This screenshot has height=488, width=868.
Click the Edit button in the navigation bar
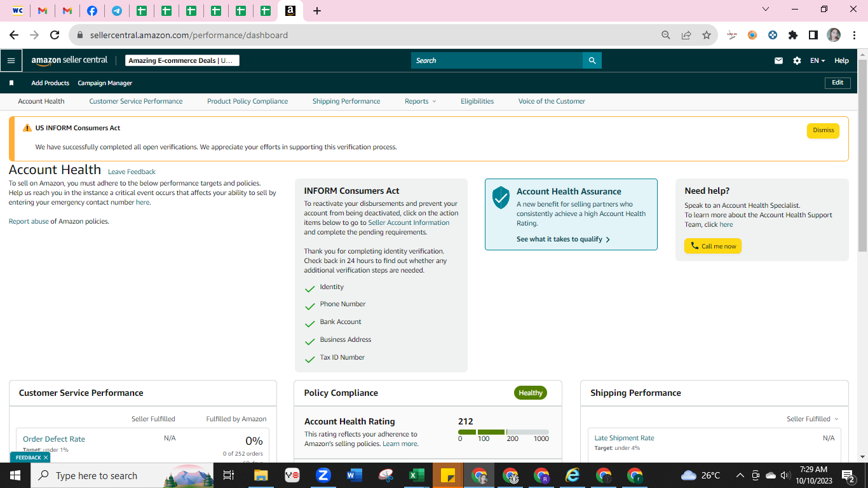(x=837, y=83)
